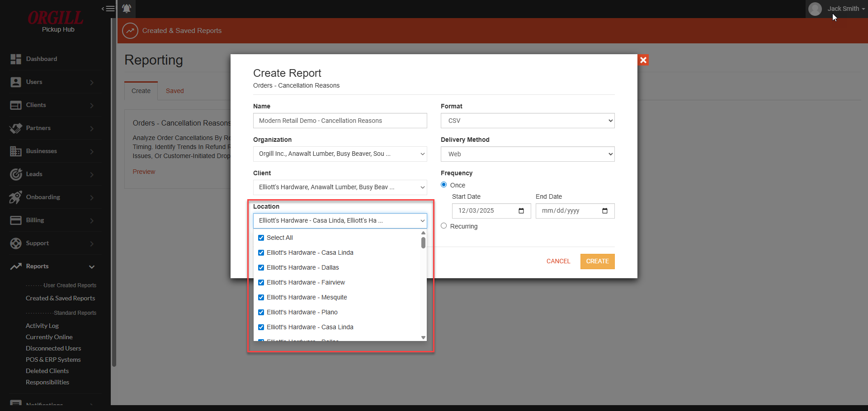
Task: Expand the Users sidebar menu
Action: pos(92,82)
